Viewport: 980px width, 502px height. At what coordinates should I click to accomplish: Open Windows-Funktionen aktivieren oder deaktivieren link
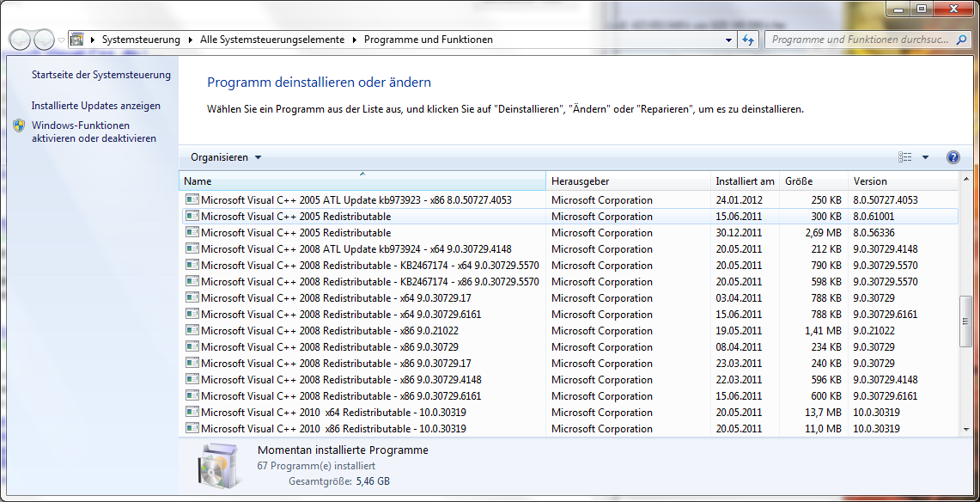pyautogui.click(x=94, y=132)
